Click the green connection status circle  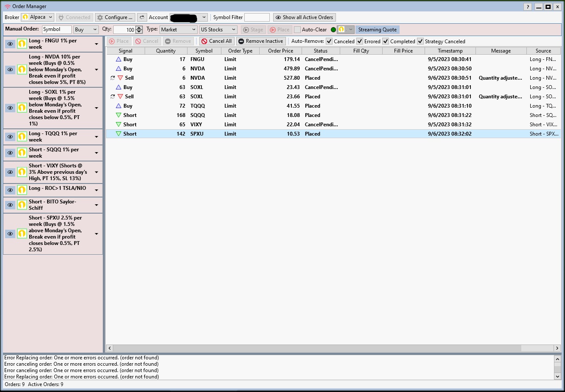tap(333, 30)
